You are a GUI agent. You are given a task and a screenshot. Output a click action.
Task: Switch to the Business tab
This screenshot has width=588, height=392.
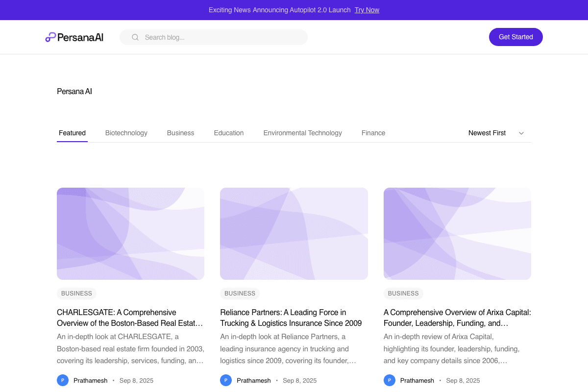tap(180, 133)
